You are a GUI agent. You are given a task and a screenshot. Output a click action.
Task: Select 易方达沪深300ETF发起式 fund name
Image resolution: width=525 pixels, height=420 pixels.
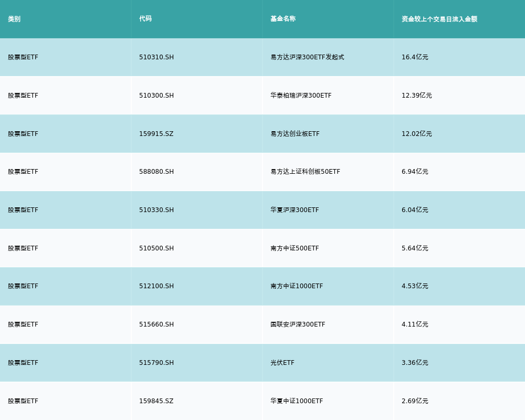click(307, 57)
